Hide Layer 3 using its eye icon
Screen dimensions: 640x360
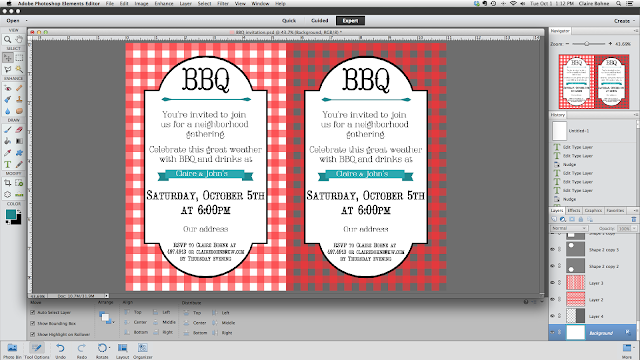(x=553, y=282)
